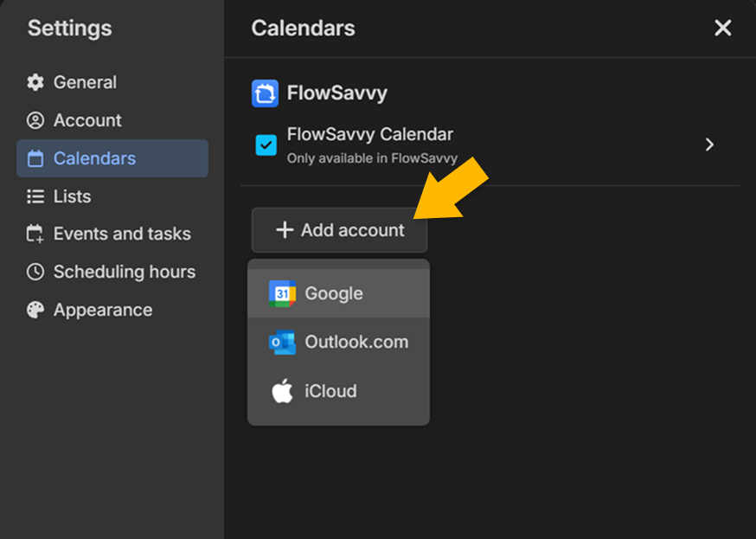The height and width of the screenshot is (539, 756).
Task: Open the Calendars settings tab
Action: (112, 158)
